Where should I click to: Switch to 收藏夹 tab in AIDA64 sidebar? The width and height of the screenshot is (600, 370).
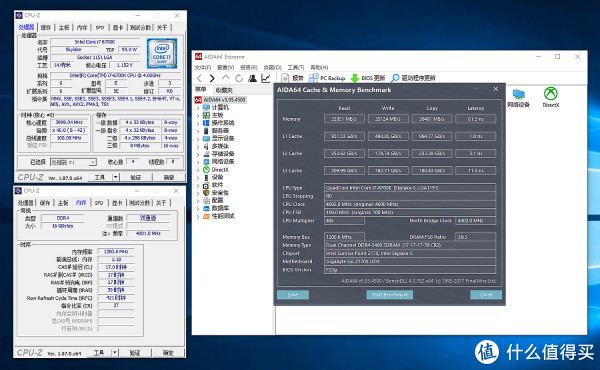tap(224, 90)
